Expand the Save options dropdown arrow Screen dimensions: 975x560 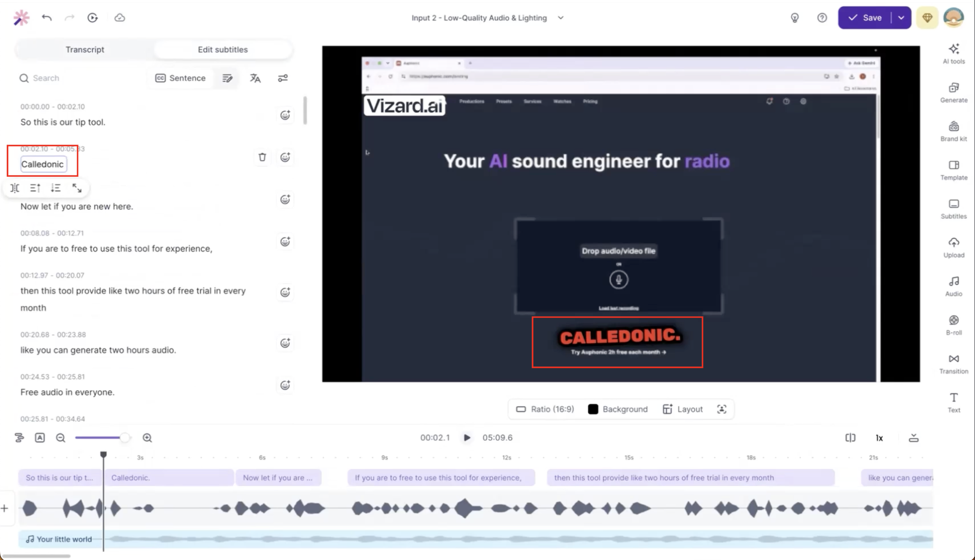pos(901,18)
